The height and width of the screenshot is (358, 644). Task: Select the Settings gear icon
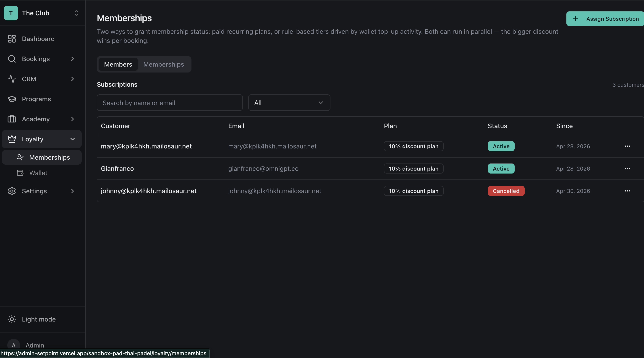click(x=12, y=191)
